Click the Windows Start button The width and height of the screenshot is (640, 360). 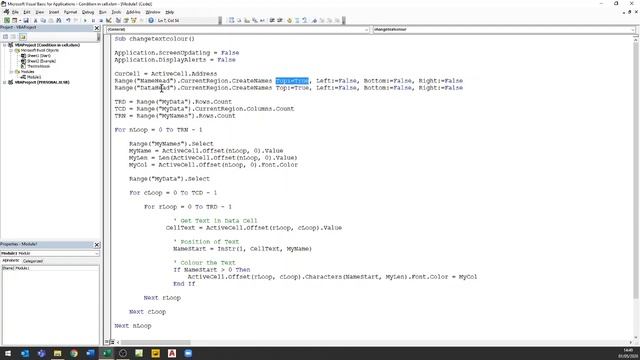pos(8,353)
